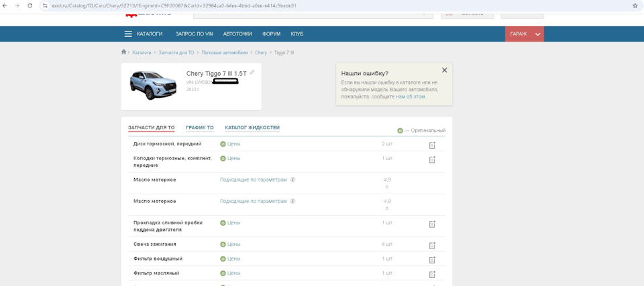Click Оригинальный legend icon
Viewport: 644px width, 286px height.
400,131
